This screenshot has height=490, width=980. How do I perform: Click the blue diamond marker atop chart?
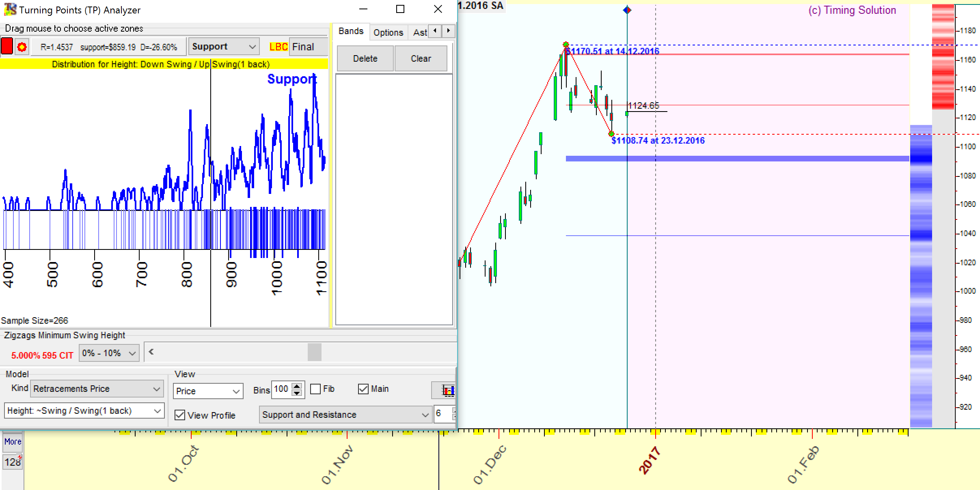point(627,10)
